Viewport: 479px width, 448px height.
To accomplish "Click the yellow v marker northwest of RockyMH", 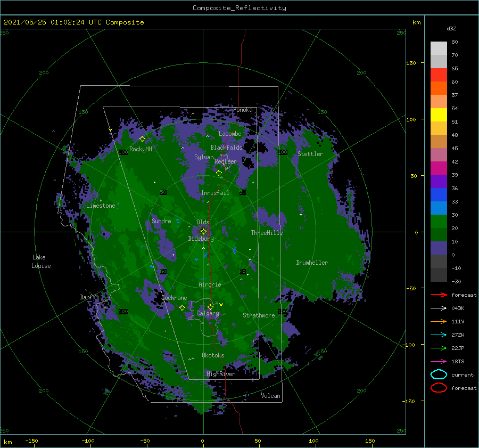I will (110, 131).
